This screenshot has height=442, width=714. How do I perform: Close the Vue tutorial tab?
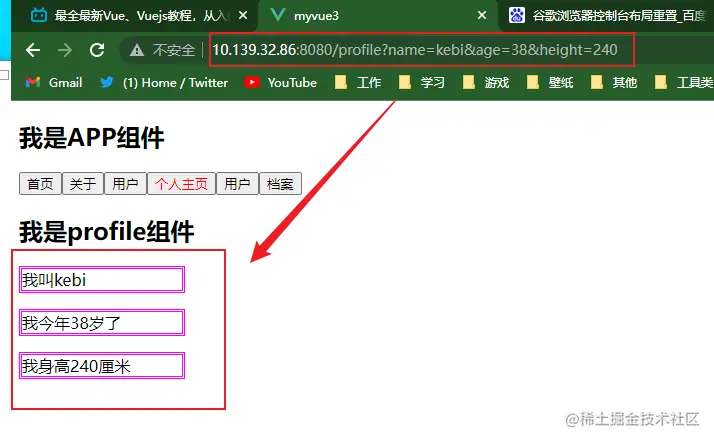coord(243,15)
